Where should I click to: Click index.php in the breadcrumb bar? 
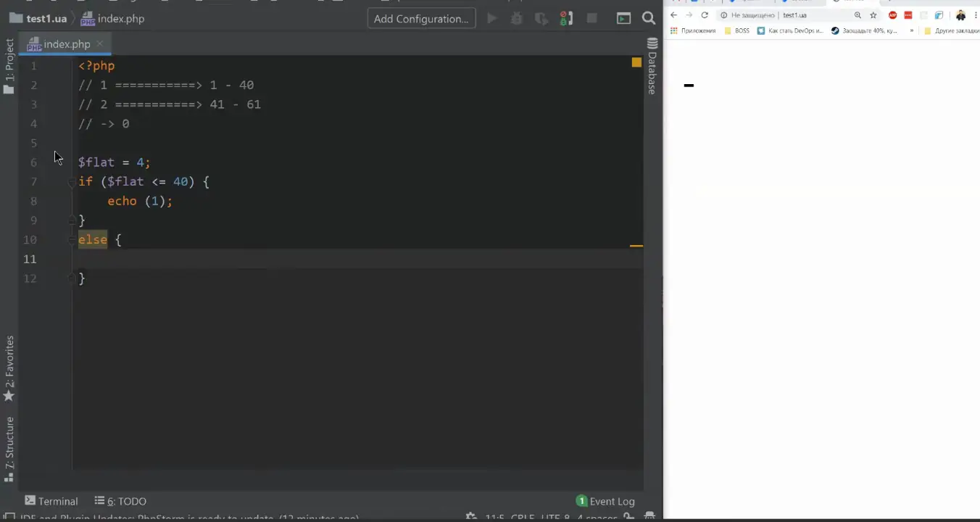pos(113,19)
